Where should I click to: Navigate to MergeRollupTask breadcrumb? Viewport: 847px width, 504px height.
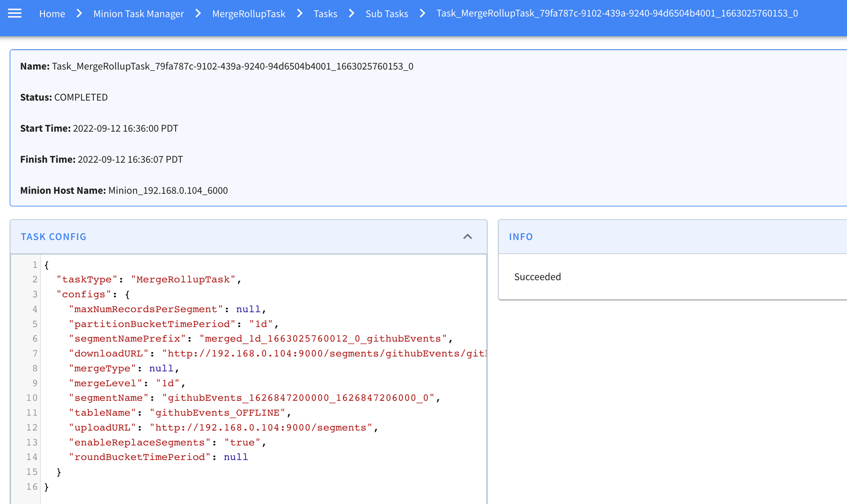[249, 14]
